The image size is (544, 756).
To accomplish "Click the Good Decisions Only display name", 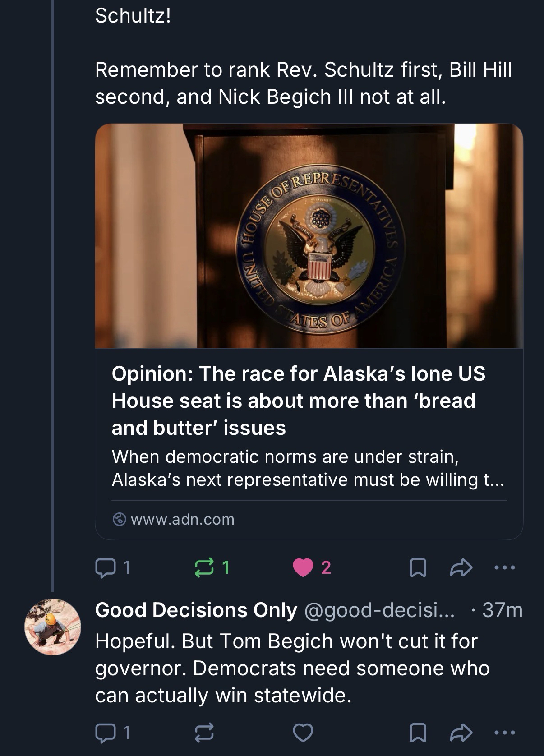I will coord(196,610).
